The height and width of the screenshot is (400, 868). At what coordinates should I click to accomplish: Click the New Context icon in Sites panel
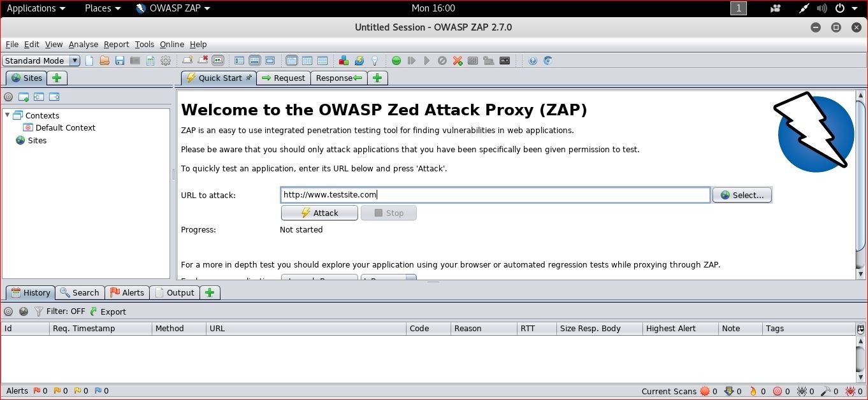pyautogui.click(x=24, y=97)
